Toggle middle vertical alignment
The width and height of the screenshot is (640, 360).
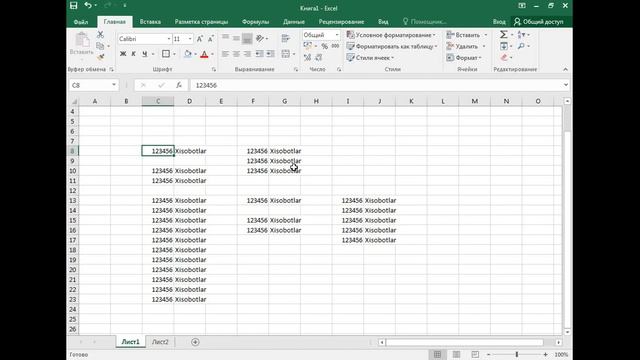236,38
